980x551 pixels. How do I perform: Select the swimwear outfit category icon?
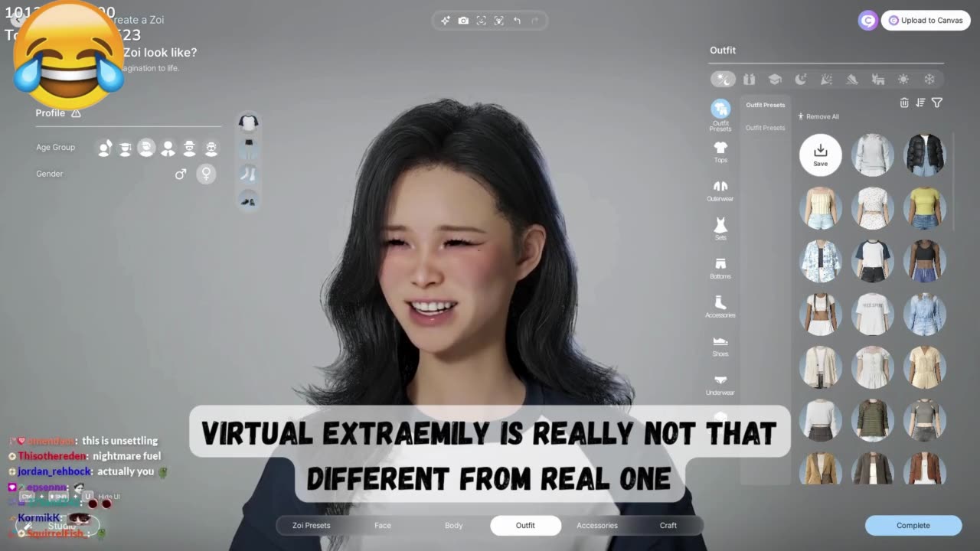click(878, 79)
